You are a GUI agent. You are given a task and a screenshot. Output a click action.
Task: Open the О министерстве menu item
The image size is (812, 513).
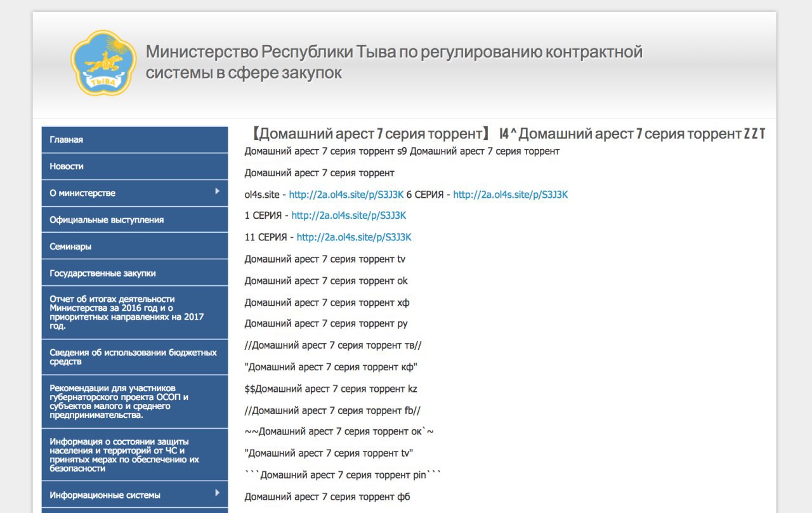[x=134, y=193]
